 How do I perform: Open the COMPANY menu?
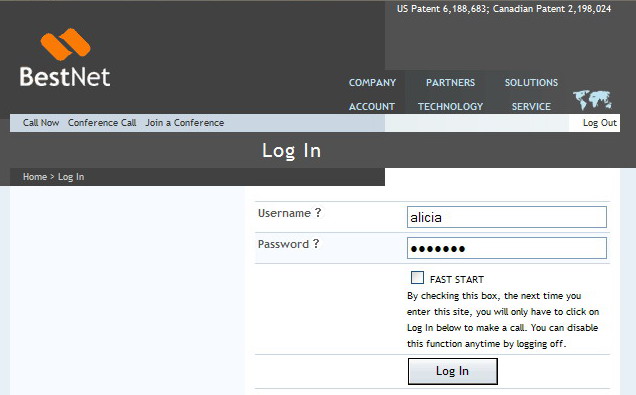(372, 83)
